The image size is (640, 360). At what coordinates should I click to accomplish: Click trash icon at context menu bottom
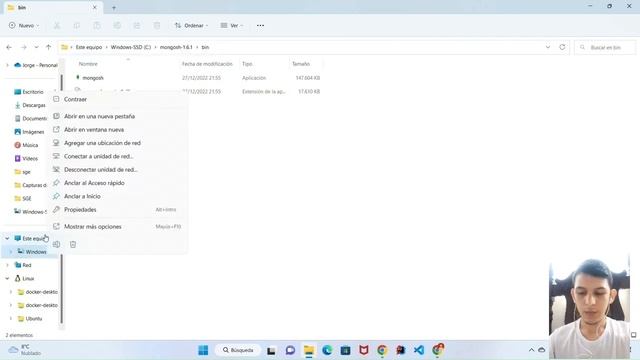click(x=73, y=244)
